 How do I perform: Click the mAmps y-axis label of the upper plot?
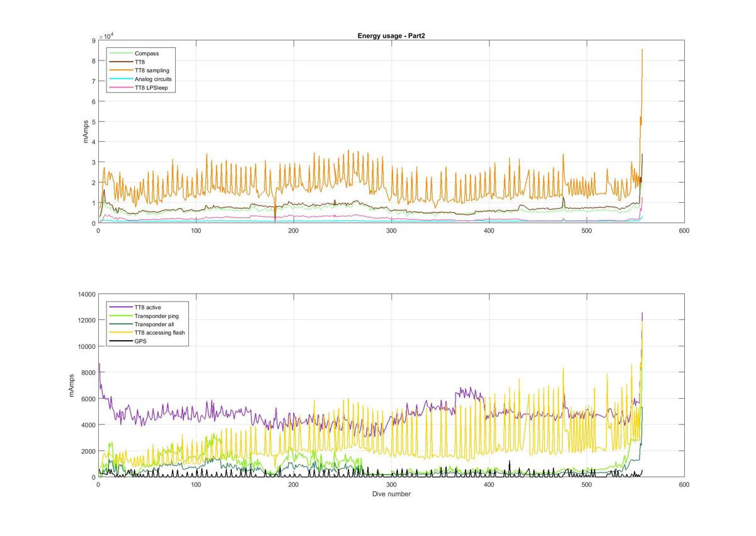pos(86,132)
